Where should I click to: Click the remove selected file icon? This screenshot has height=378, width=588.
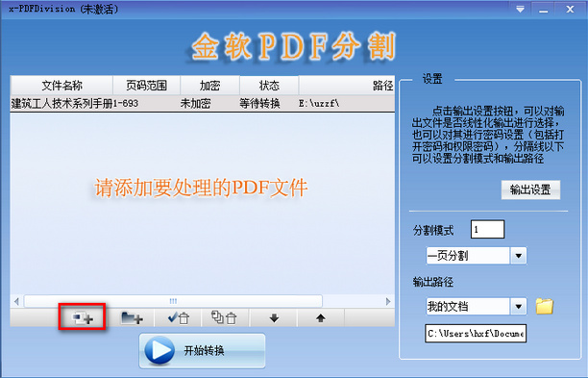(179, 318)
